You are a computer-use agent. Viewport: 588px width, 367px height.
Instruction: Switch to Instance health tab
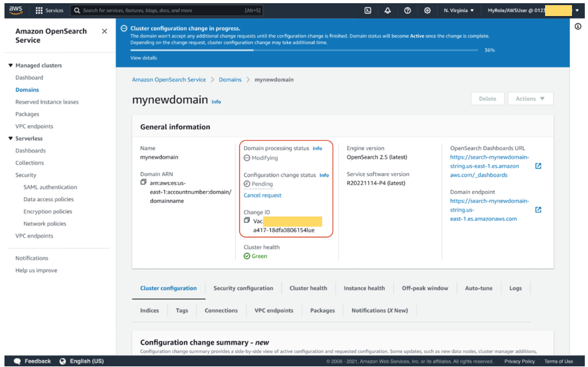pos(364,288)
